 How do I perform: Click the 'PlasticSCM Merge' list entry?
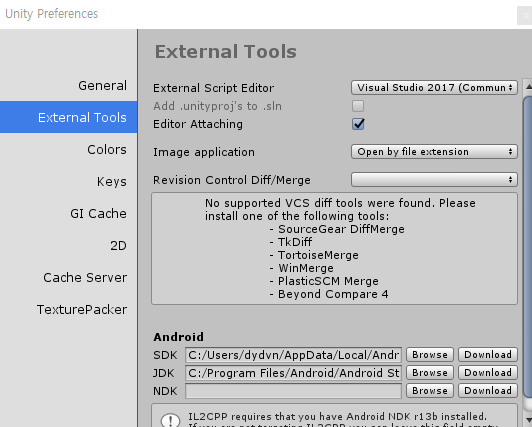coord(328,281)
